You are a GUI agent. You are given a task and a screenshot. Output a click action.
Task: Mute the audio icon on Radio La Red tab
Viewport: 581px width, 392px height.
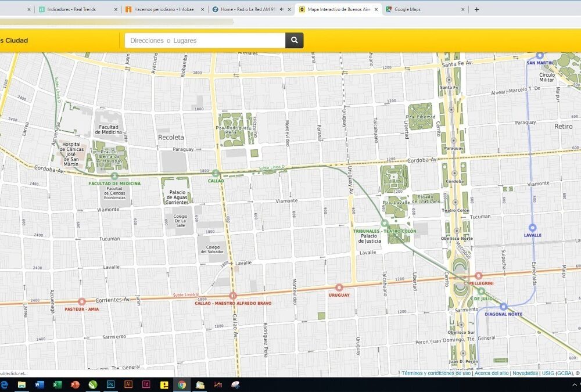coord(282,9)
